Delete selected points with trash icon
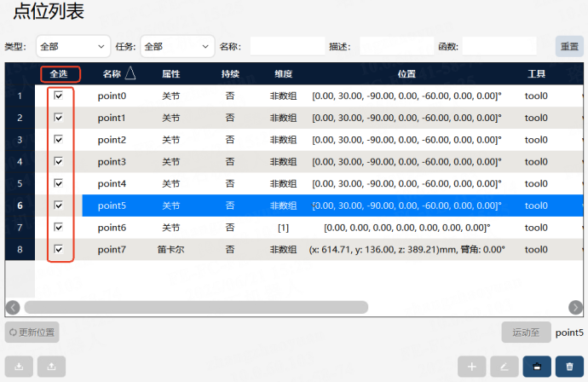588x382 pixels. point(569,367)
